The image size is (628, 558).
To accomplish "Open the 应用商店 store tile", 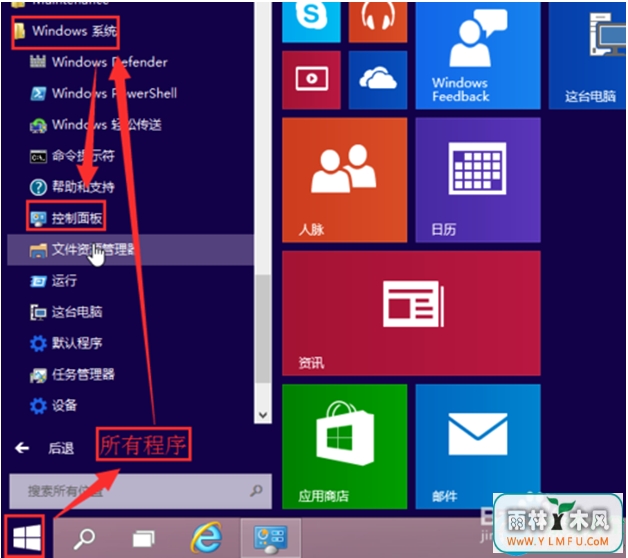I will coord(342,446).
